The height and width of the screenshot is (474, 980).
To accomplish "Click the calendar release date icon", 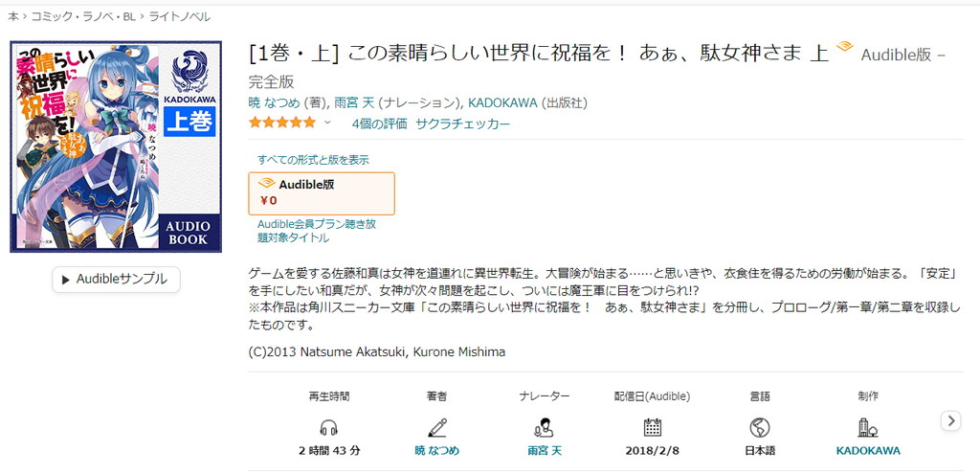I will coord(652,427).
